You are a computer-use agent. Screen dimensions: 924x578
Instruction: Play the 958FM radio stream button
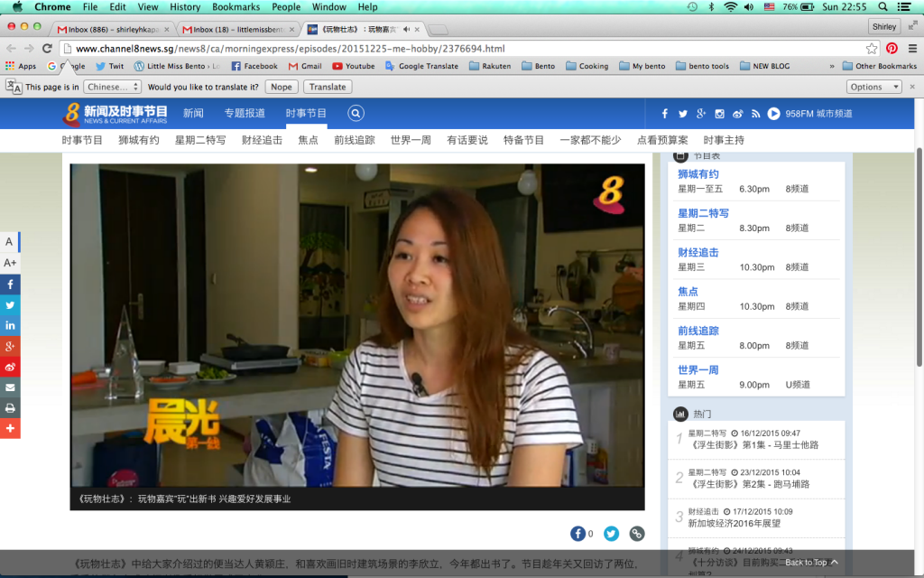[x=773, y=113]
